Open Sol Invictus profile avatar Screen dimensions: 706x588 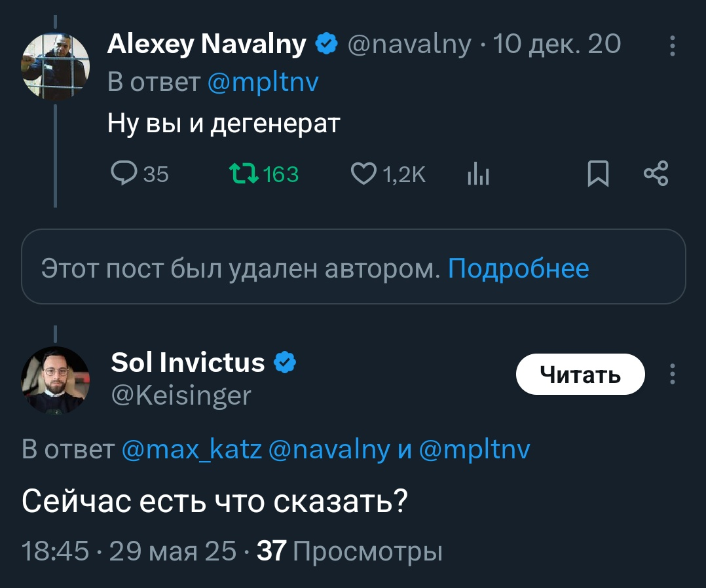pos(55,380)
